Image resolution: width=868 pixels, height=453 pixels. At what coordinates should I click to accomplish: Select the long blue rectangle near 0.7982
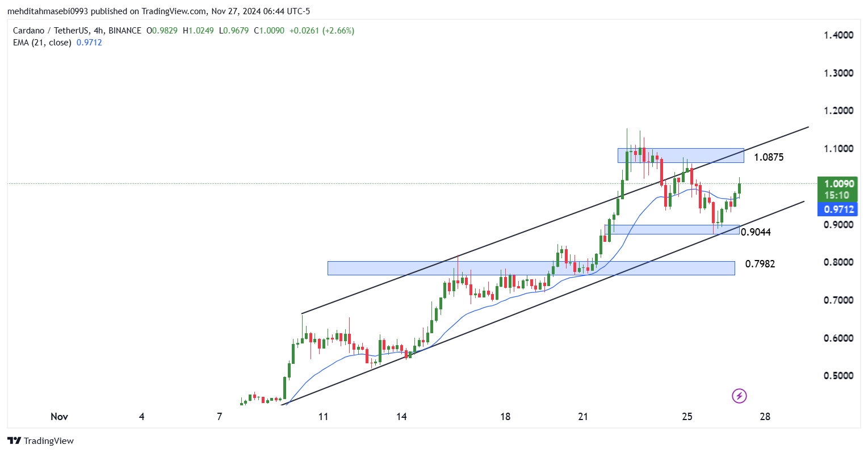tap(531, 268)
